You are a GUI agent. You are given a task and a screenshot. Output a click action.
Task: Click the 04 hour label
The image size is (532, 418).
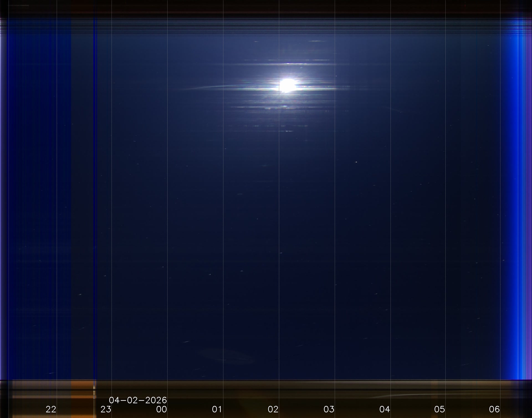[x=385, y=409]
